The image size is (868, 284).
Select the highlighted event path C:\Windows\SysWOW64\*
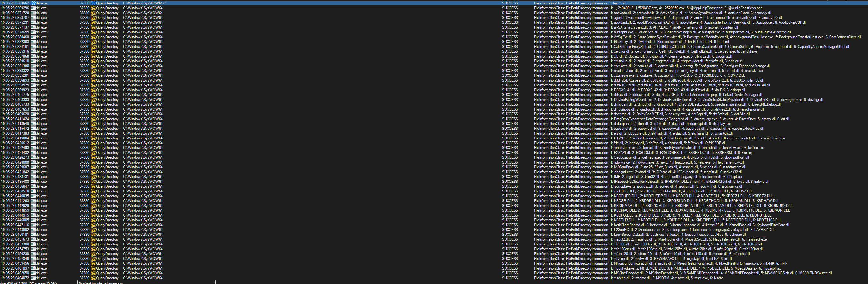point(144,3)
